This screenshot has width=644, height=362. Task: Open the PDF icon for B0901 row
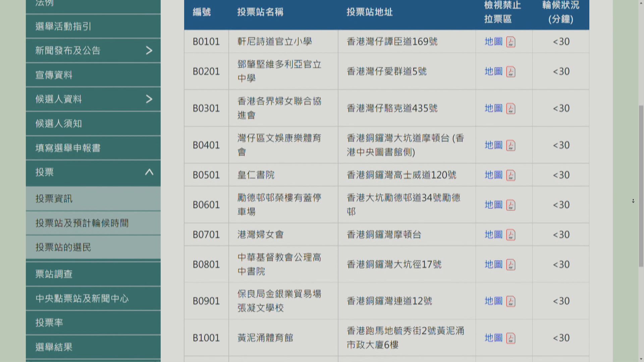(x=511, y=301)
